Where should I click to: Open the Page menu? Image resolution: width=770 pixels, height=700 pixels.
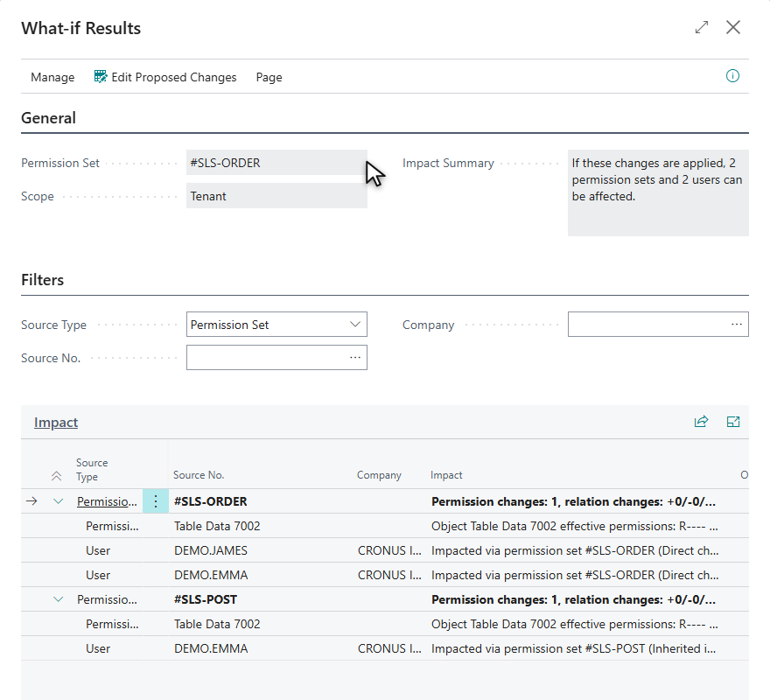pos(269,77)
